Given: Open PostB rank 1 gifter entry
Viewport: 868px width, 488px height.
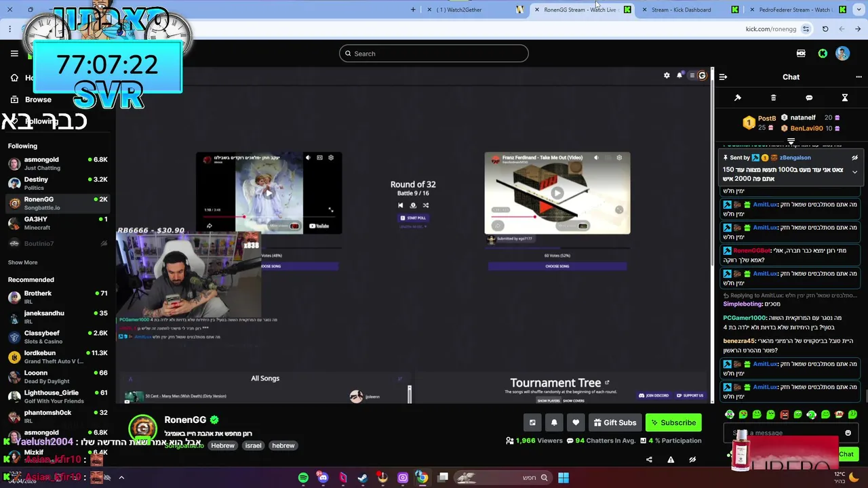Looking at the screenshot, I should (759, 123).
